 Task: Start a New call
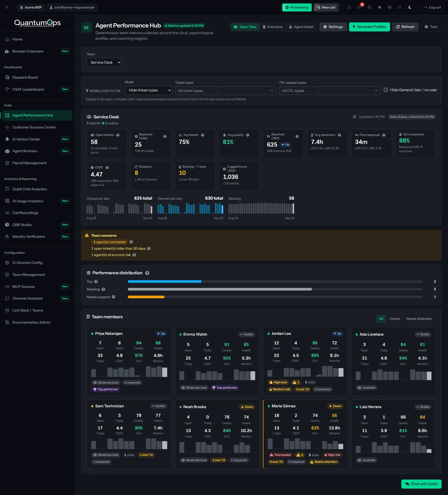pos(326,7)
